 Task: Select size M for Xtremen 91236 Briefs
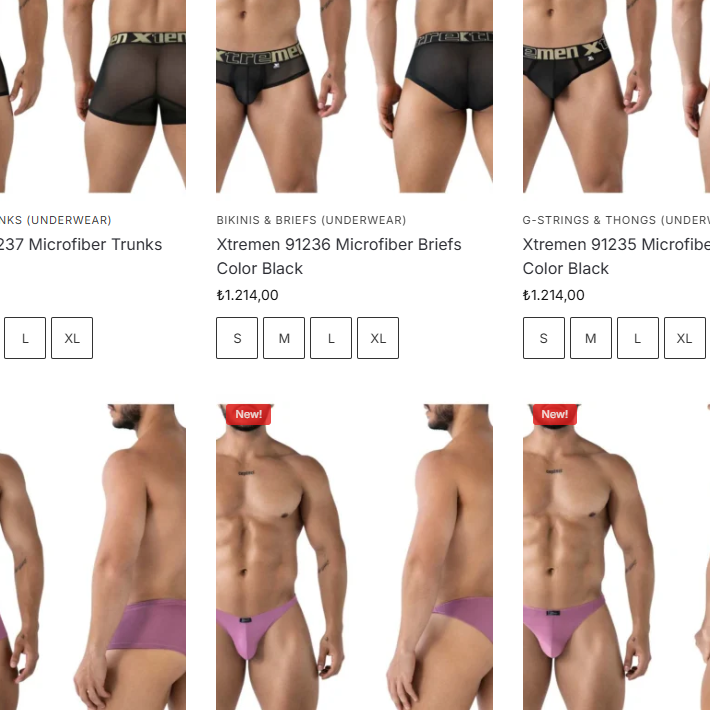[x=284, y=338]
